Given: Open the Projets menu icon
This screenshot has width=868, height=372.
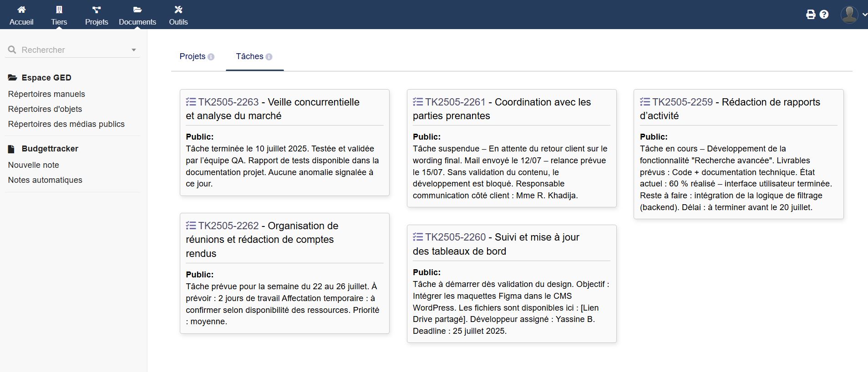Looking at the screenshot, I should pos(96,10).
